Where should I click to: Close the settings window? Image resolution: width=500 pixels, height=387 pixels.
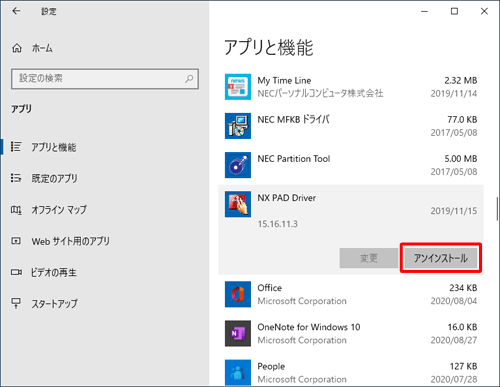click(x=484, y=11)
